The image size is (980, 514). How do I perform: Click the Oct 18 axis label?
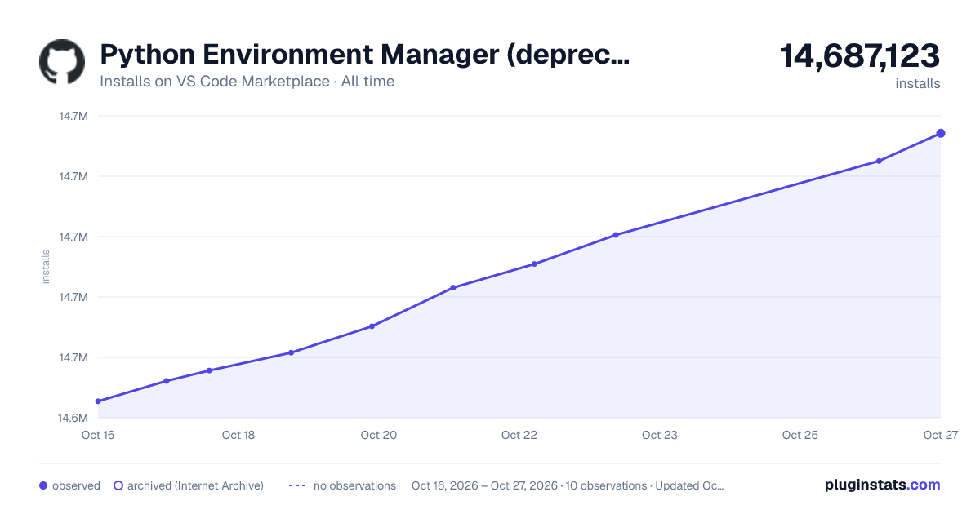[238, 435]
